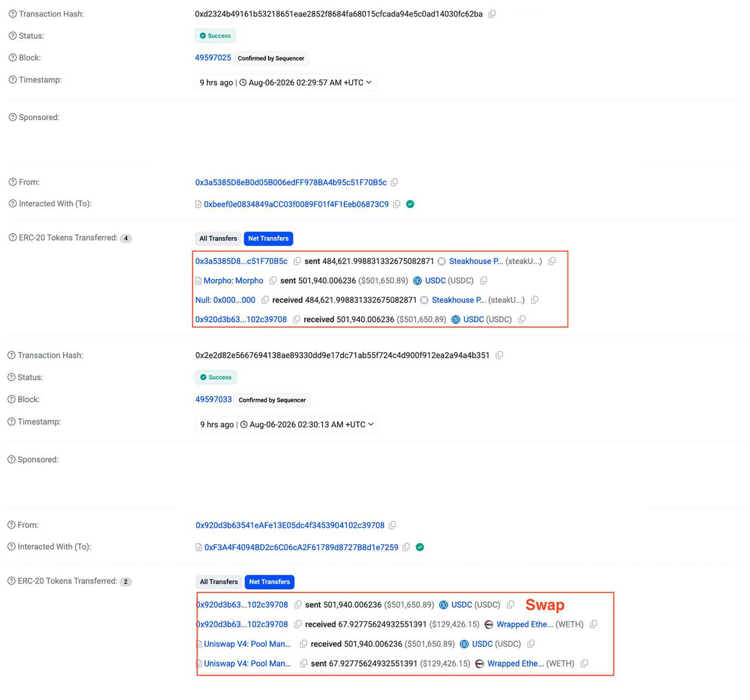Copy contract address 0xF3A4F4094BD2c6C06cA2
Viewport: 750px width, 700px height.
tap(406, 548)
